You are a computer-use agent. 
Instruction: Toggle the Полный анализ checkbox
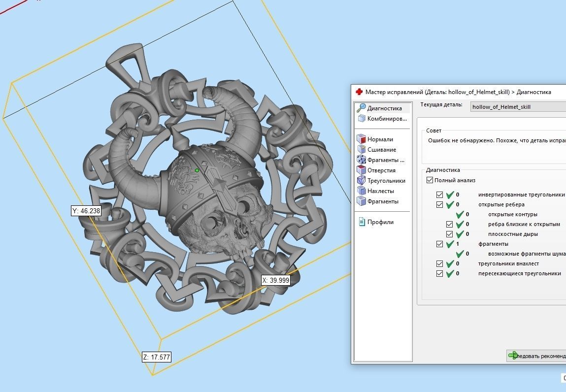click(430, 180)
